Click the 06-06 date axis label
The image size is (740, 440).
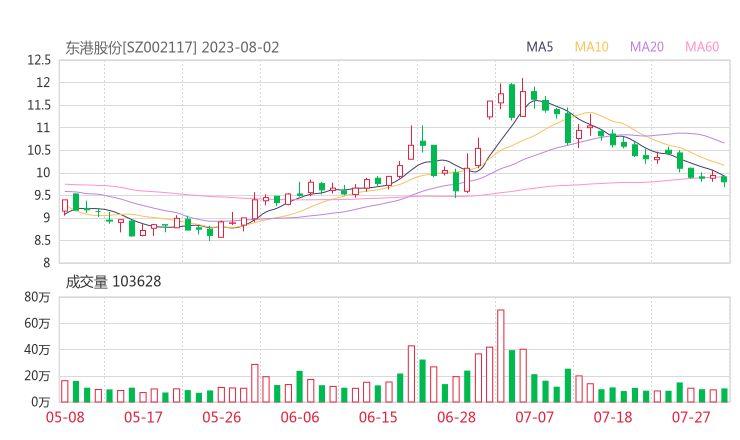300,417
